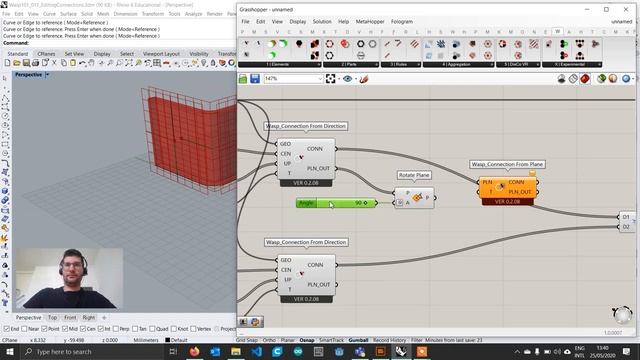The height and width of the screenshot is (360, 640).
Task: Expand the X | Experimental panel dropdown
Action: click(599, 64)
